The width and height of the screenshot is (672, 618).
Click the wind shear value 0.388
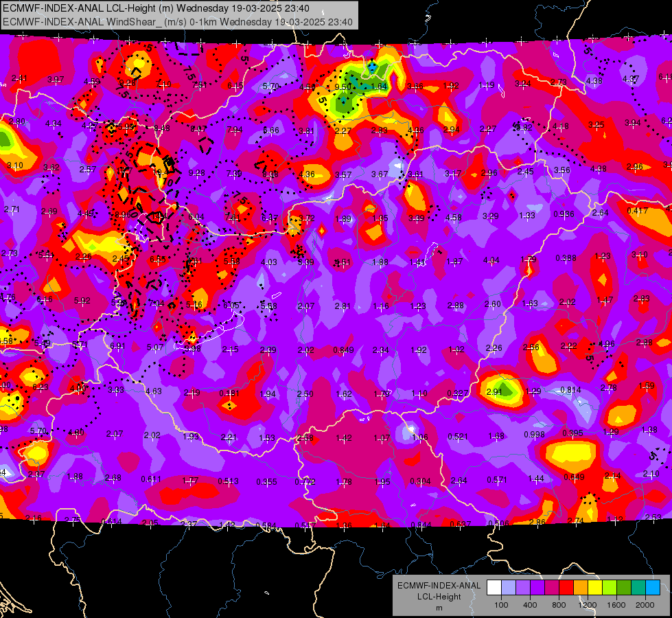pos(566,257)
